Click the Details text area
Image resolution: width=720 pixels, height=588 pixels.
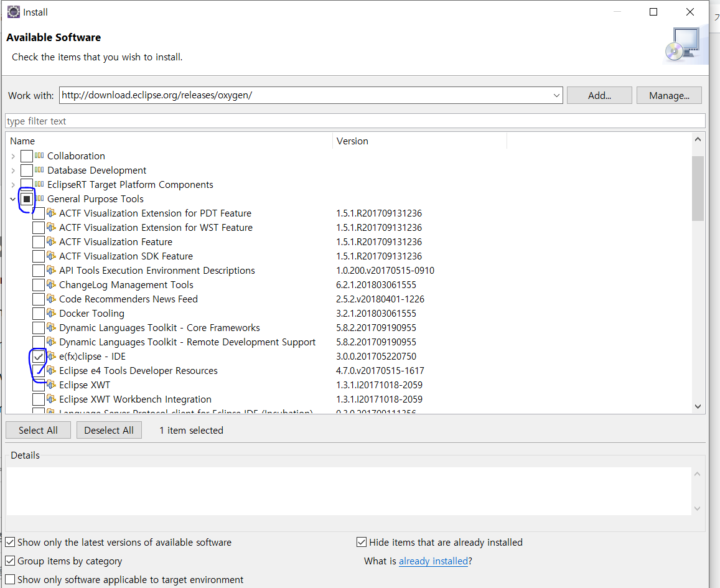point(348,491)
